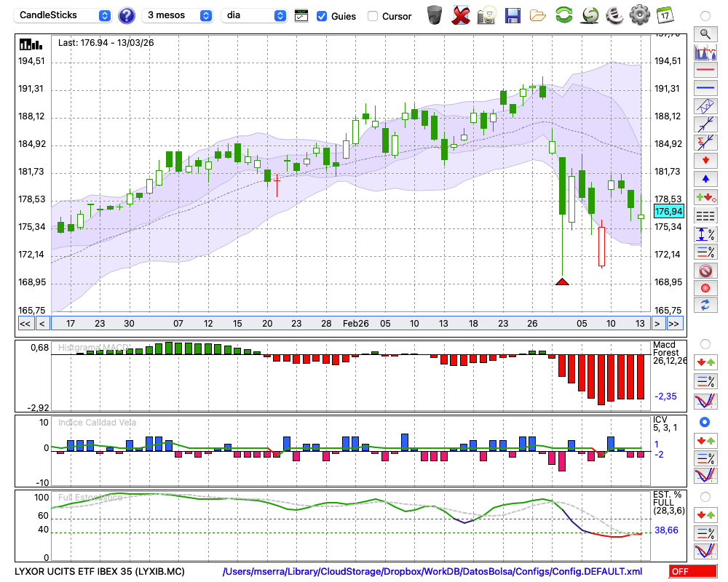Click the red prohibition sign icon
The width and height of the screenshot is (728, 582).
point(705,270)
